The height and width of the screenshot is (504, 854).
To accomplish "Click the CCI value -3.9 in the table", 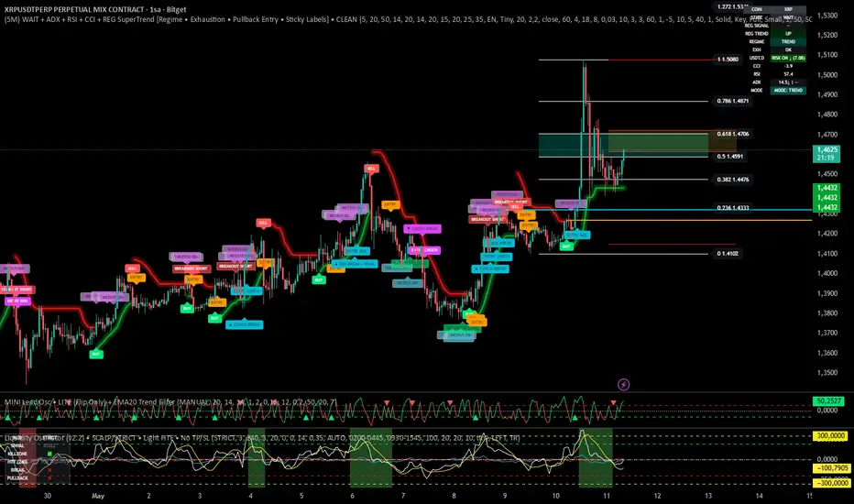I will [x=788, y=66].
